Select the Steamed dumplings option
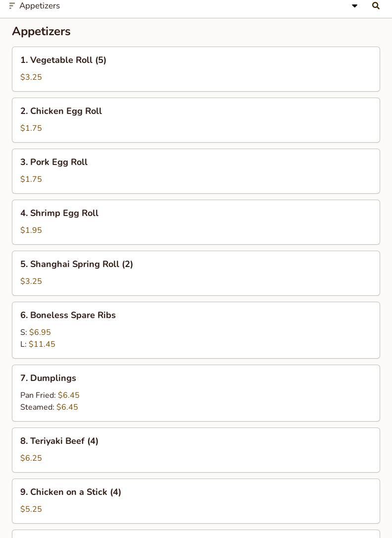This screenshot has height=538, width=392. [x=49, y=407]
